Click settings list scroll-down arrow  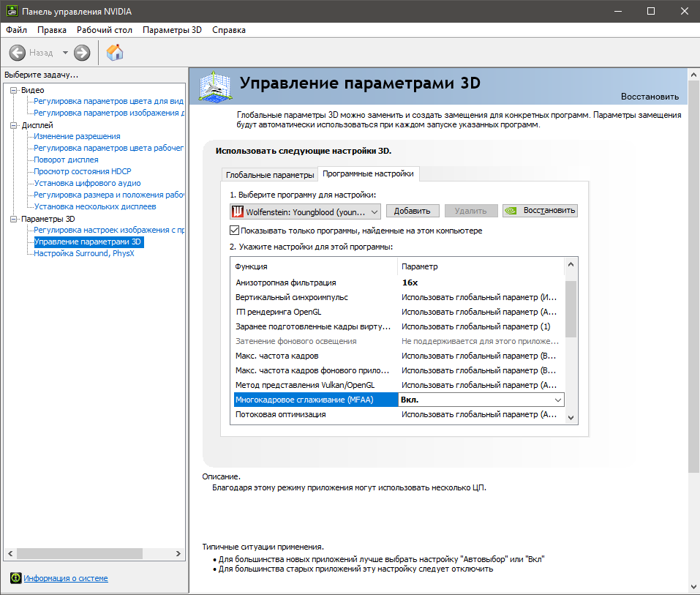coord(571,418)
